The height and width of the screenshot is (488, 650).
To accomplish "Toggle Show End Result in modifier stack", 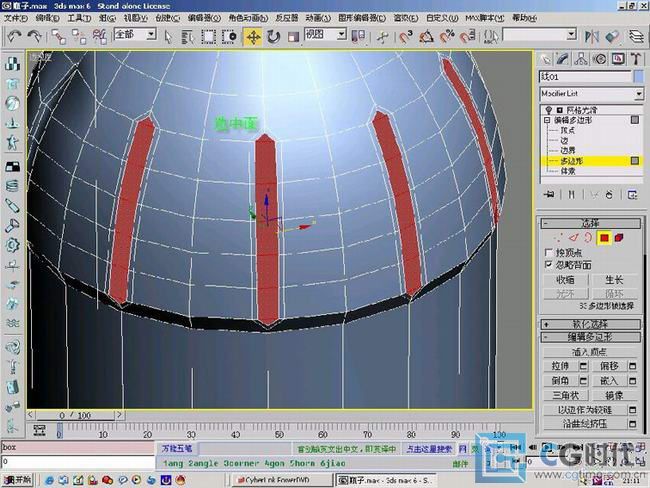I will coord(572,194).
